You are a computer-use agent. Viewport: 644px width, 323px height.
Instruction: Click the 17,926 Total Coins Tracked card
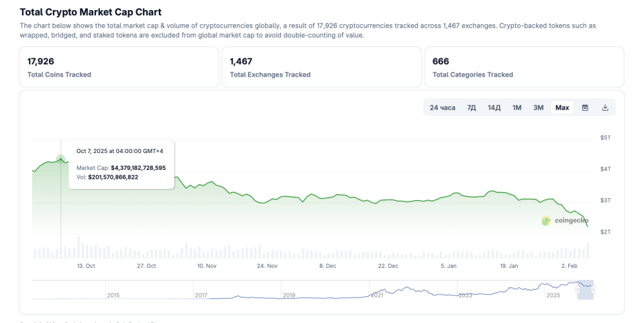(119, 67)
